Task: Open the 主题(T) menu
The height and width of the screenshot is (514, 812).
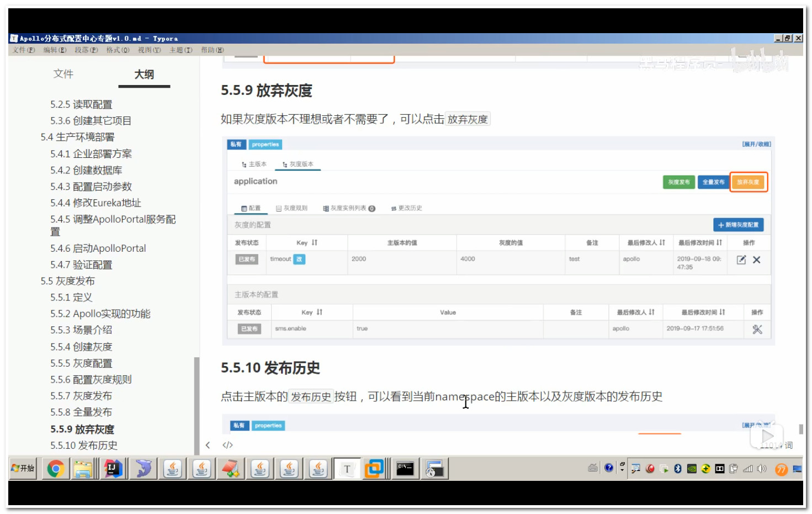Action: pos(181,50)
